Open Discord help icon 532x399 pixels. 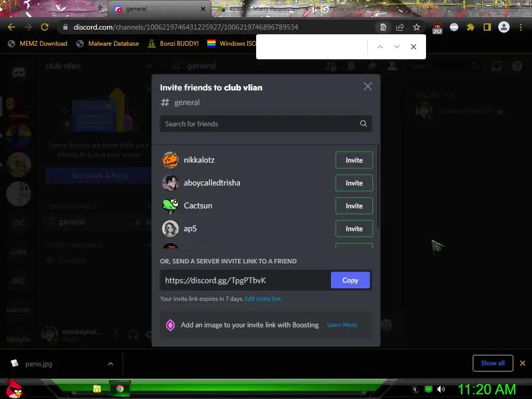pyautogui.click(x=517, y=66)
